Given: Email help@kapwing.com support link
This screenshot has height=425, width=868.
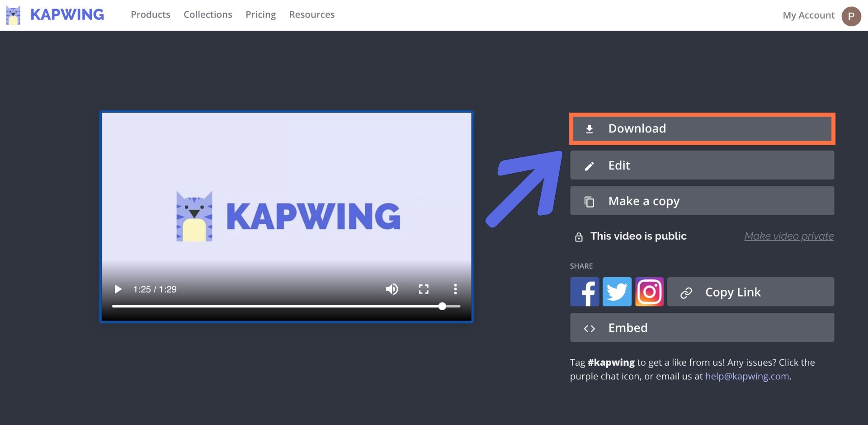Looking at the screenshot, I should [x=747, y=376].
